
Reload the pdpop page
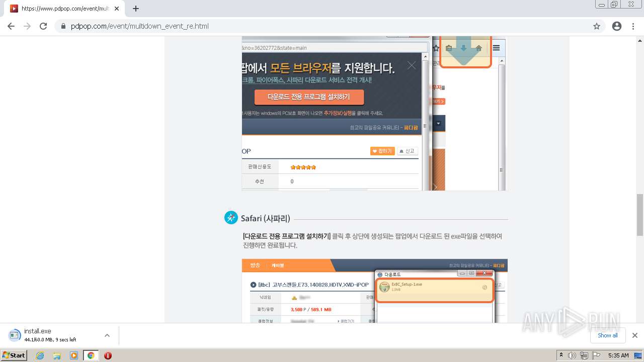[43, 26]
